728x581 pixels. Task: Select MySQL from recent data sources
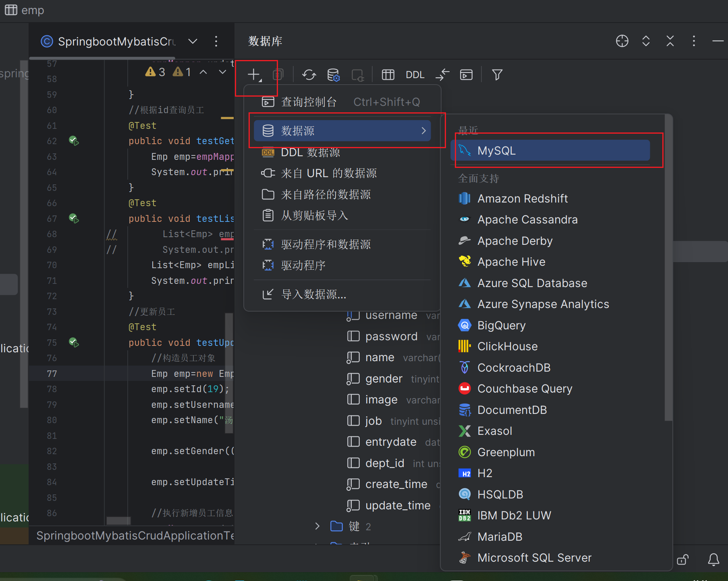tap(550, 151)
